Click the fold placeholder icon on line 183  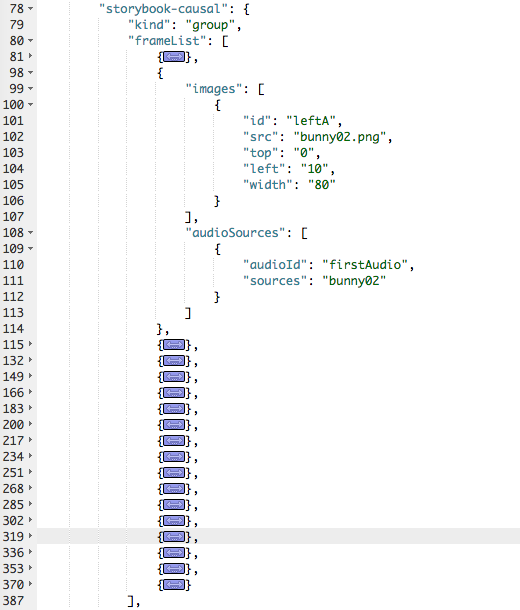(x=174, y=408)
